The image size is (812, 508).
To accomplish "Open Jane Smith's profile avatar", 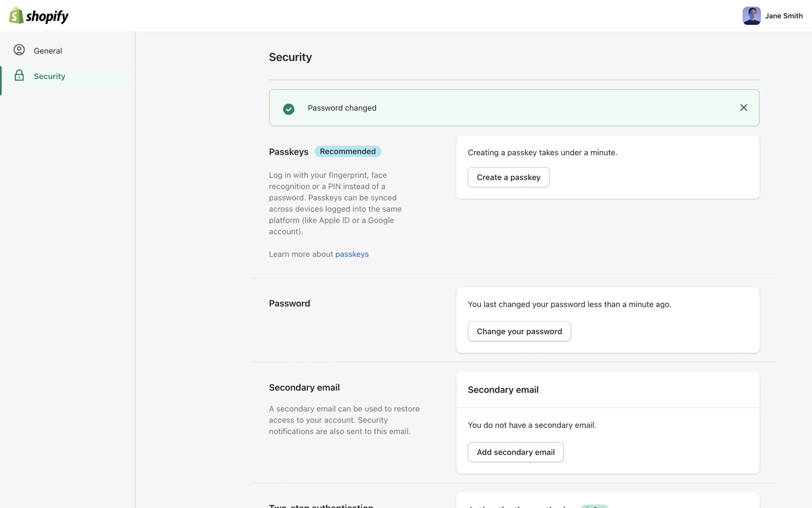I will pyautogui.click(x=751, y=16).
